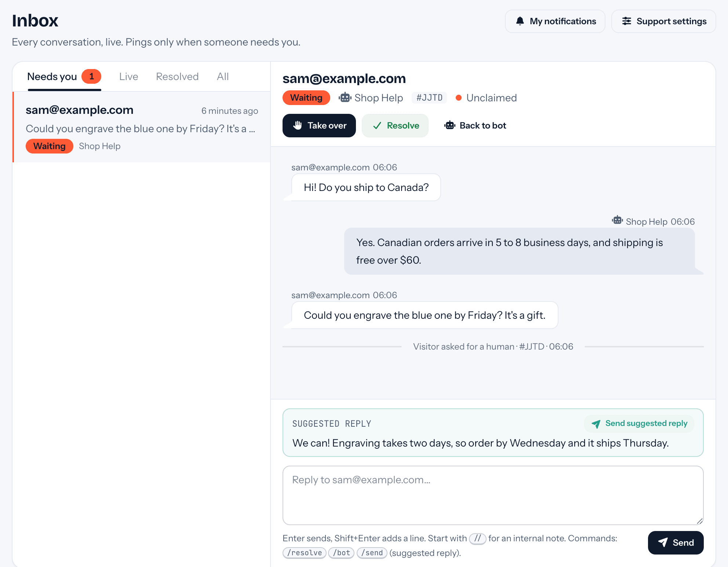Click the hand icon on Take over
The image size is (728, 567).
298,126
